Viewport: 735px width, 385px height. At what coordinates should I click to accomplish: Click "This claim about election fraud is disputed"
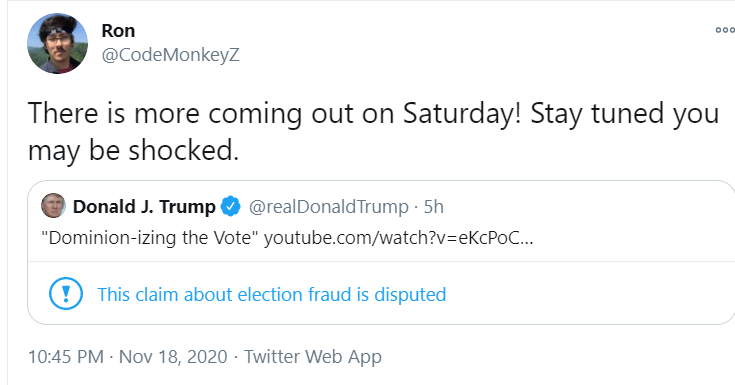point(272,294)
